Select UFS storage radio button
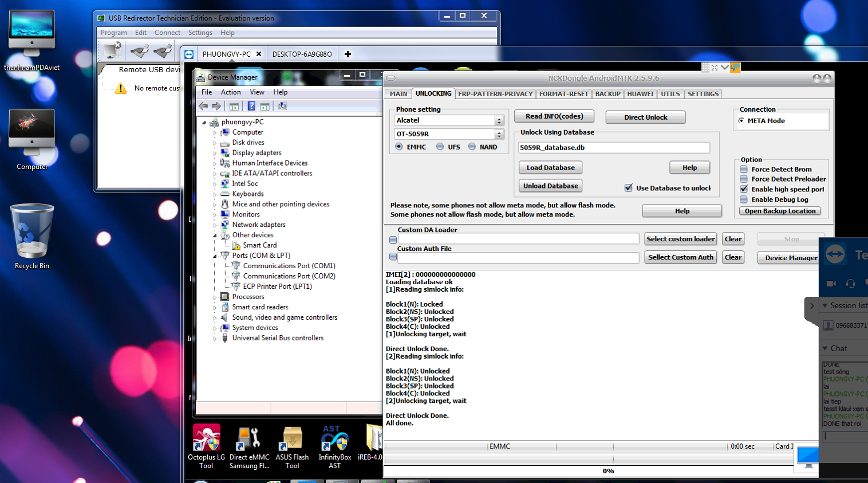This screenshot has width=868, height=483. [440, 147]
